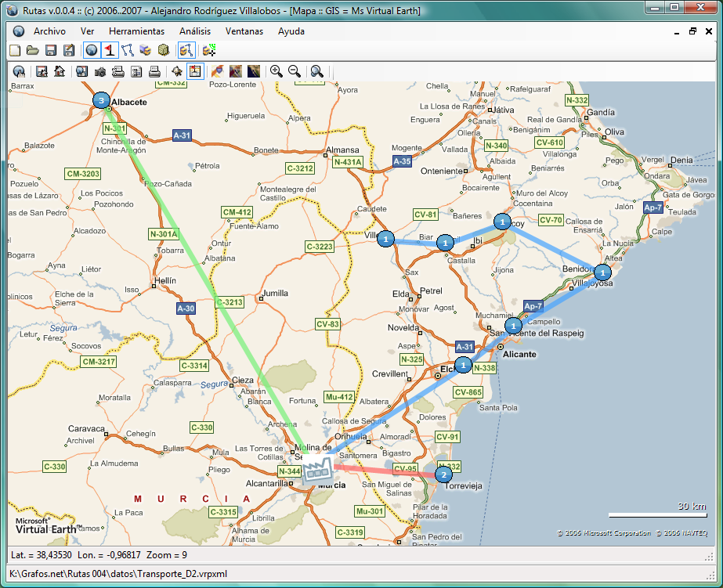Click the red route line to Torrevieja
Viewport: 723px width, 588px height.
(384, 471)
